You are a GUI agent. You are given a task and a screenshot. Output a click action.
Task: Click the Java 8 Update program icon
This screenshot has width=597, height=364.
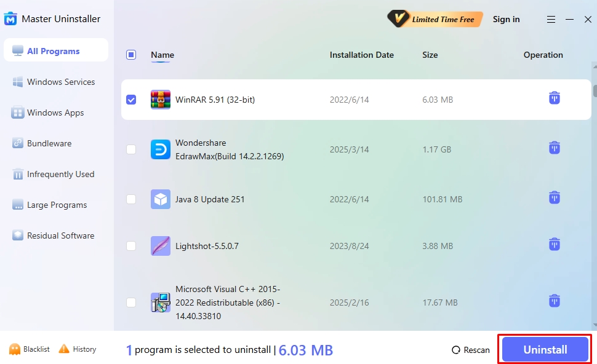coord(160,199)
